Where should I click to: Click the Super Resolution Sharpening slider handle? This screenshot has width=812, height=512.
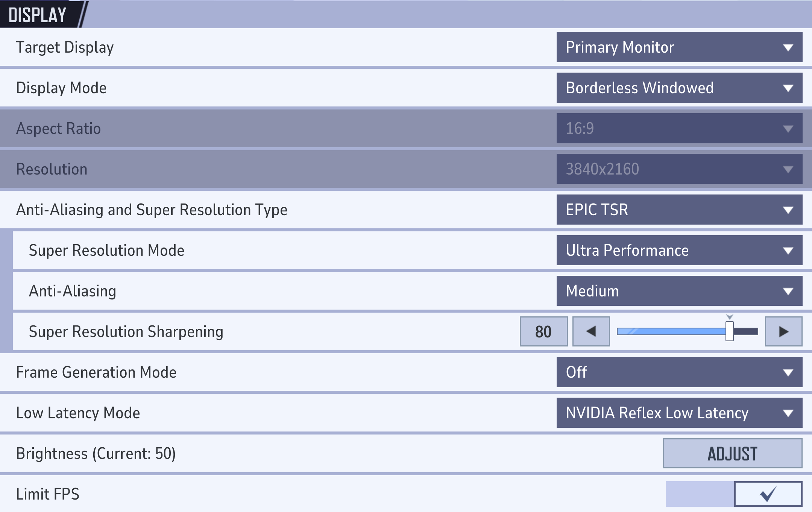[729, 331]
